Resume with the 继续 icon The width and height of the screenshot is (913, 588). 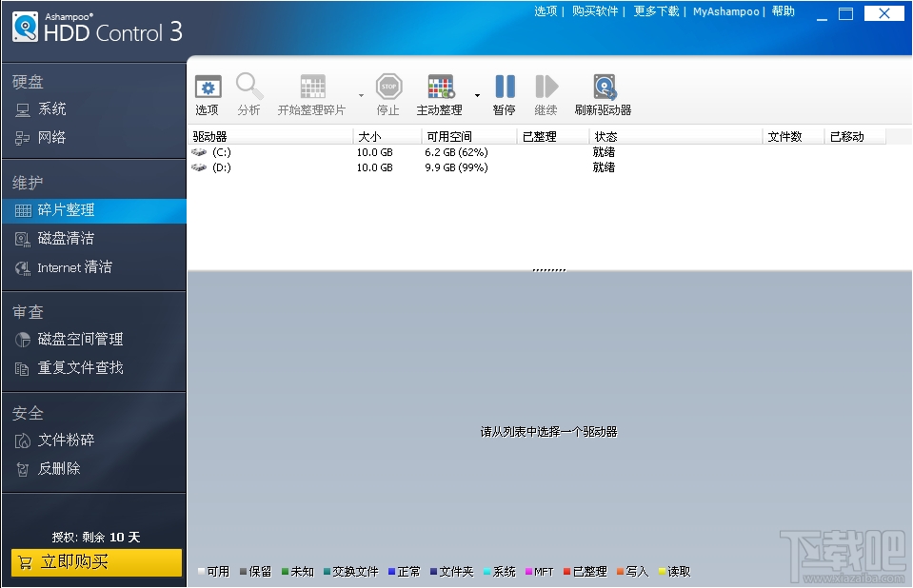[x=545, y=88]
